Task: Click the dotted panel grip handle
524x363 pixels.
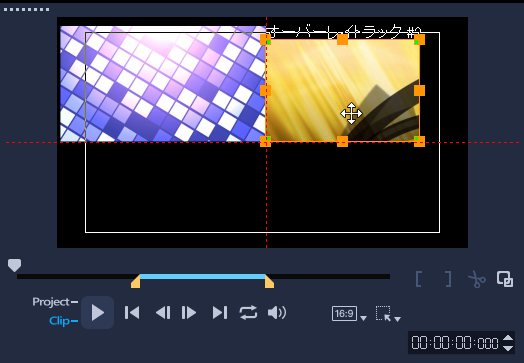Action: [x=27, y=9]
